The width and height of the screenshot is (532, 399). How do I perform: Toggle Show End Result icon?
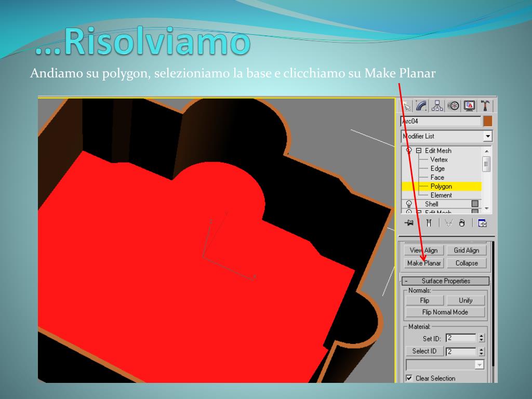429,223
